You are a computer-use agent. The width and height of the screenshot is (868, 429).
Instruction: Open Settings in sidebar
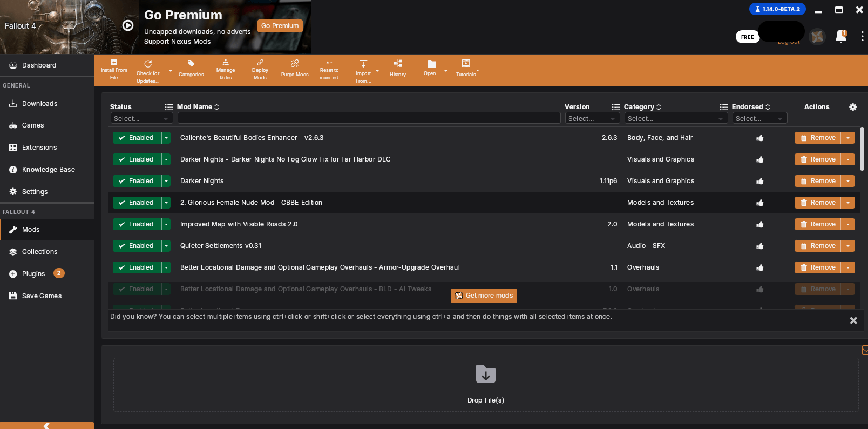pyautogui.click(x=47, y=192)
